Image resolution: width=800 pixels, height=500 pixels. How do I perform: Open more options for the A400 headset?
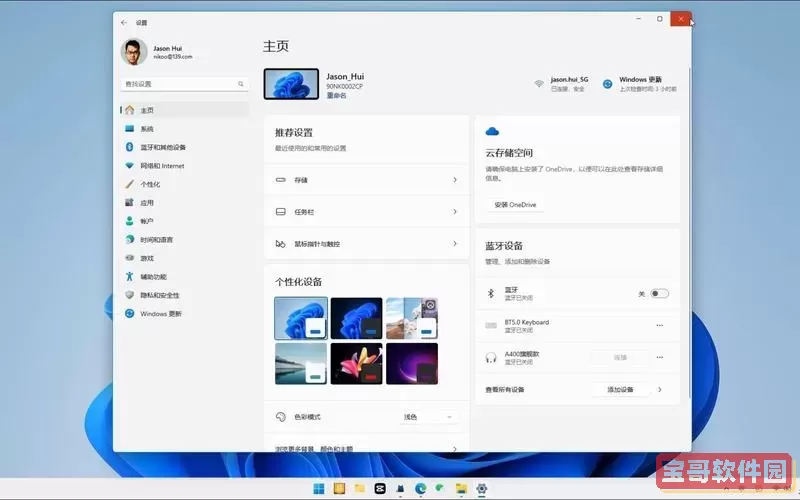[x=660, y=357]
